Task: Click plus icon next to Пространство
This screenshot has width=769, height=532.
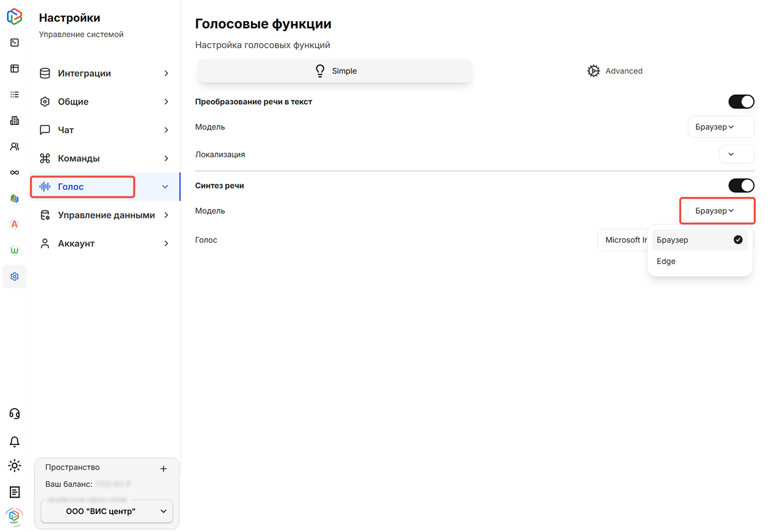Action: 163,468
